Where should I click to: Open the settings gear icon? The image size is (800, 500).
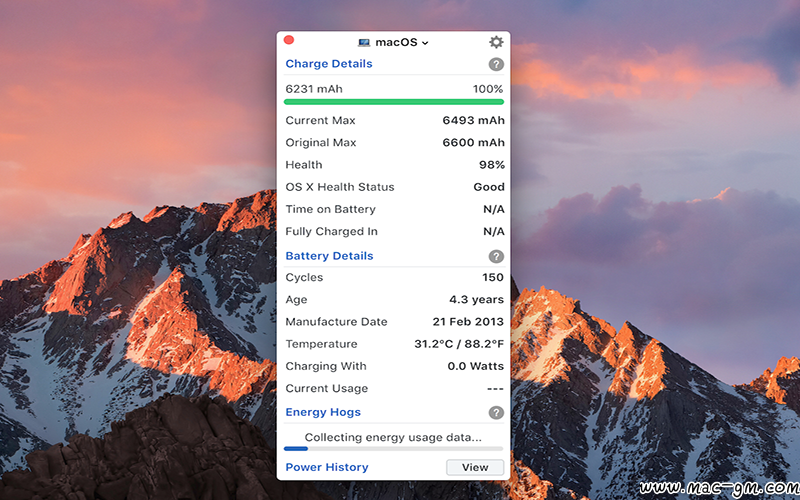click(x=496, y=42)
